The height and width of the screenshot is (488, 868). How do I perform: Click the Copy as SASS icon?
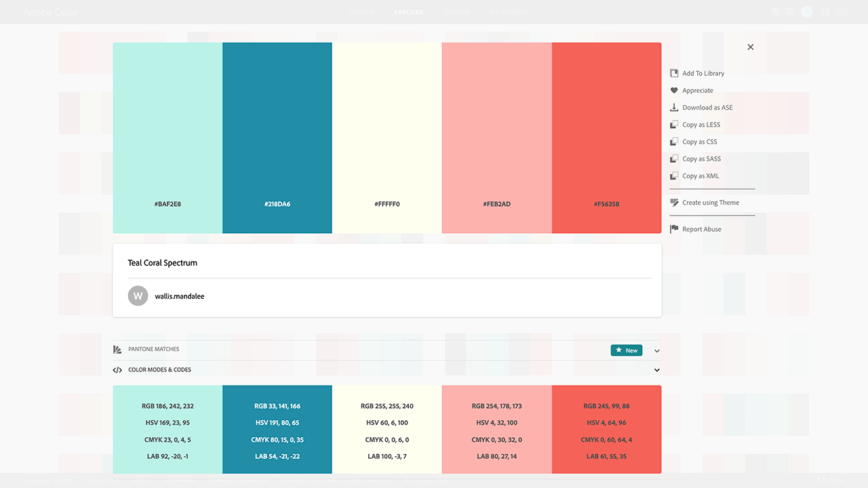674,159
